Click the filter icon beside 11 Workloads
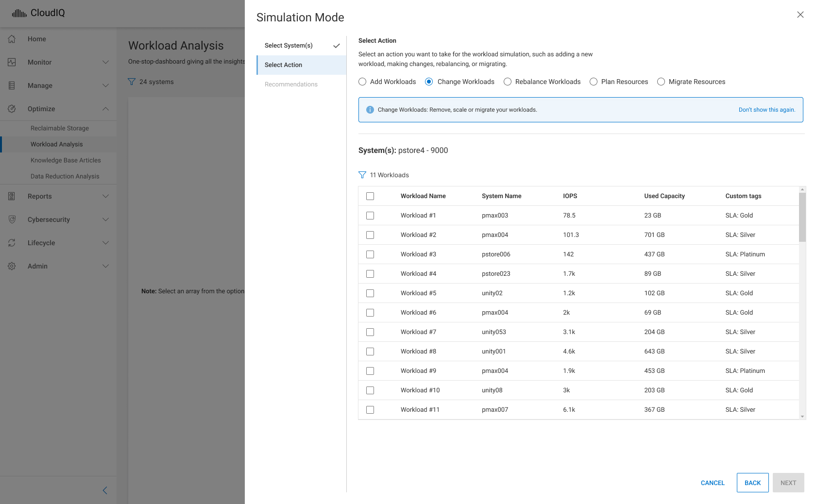816x504 pixels. coord(362,175)
